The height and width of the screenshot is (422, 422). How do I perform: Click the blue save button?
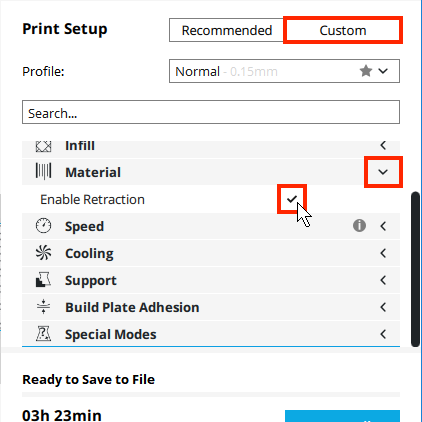[x=342, y=416]
